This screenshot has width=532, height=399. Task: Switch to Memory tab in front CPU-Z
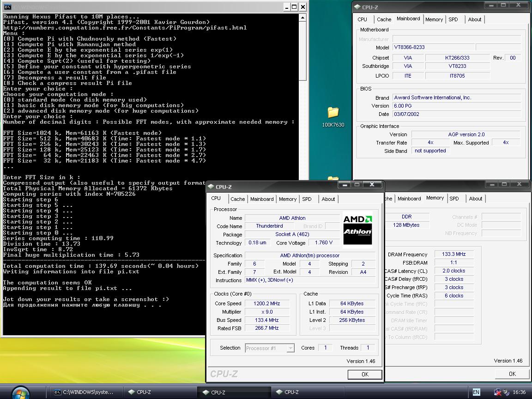[288, 199]
